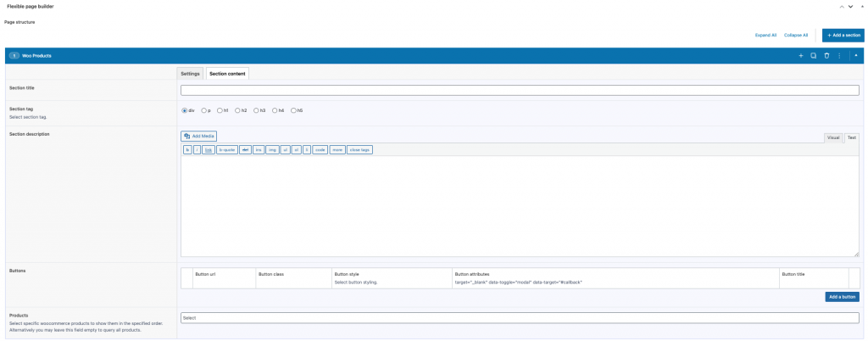868x341 pixels.
Task: Select the div section tag
Action: [184, 110]
